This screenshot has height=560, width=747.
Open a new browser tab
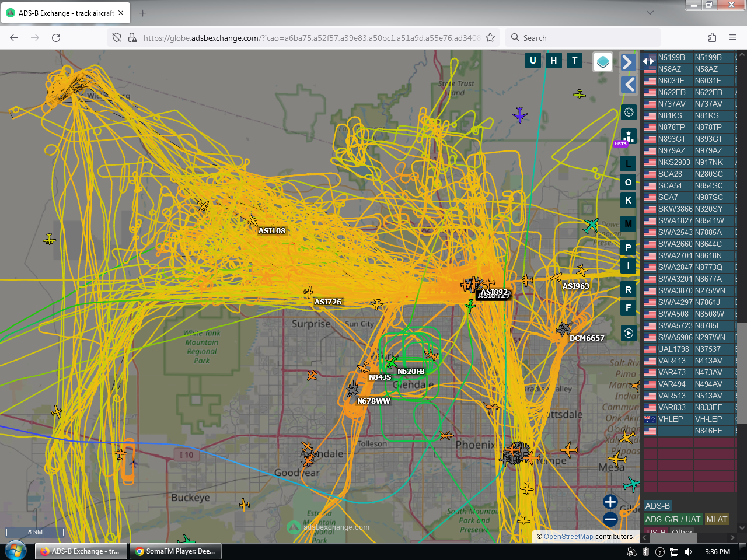pyautogui.click(x=143, y=13)
